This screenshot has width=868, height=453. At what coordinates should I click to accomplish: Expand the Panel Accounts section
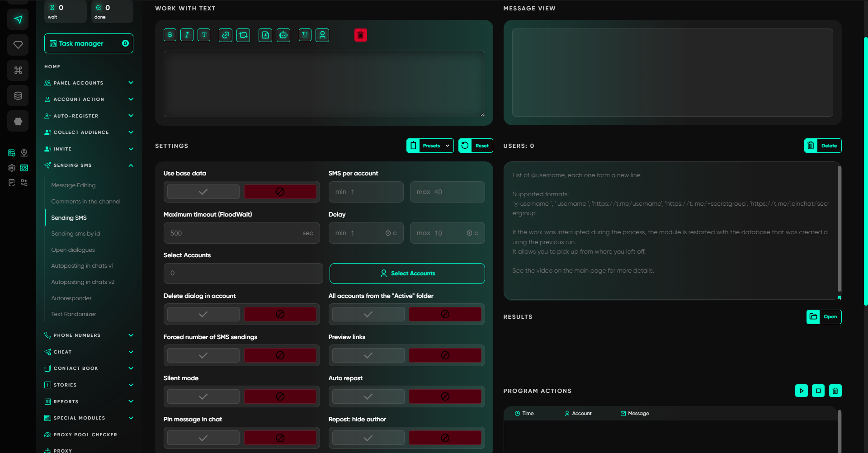coord(89,83)
